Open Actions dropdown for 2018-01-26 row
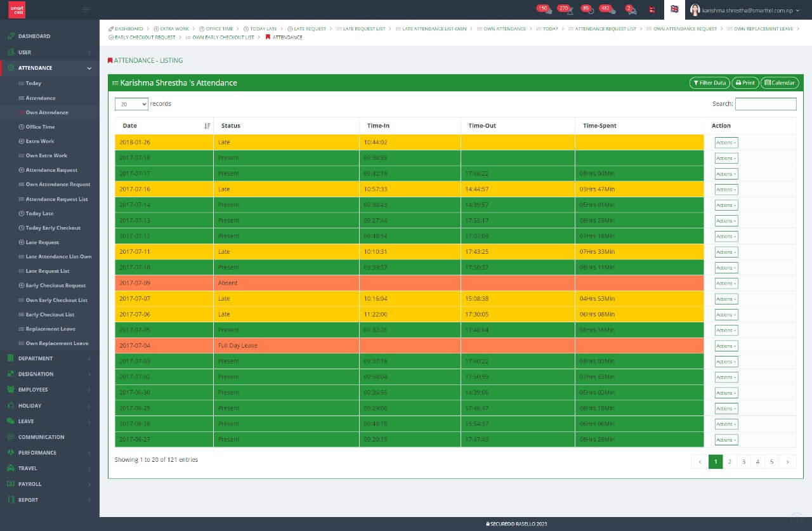 pyautogui.click(x=726, y=143)
